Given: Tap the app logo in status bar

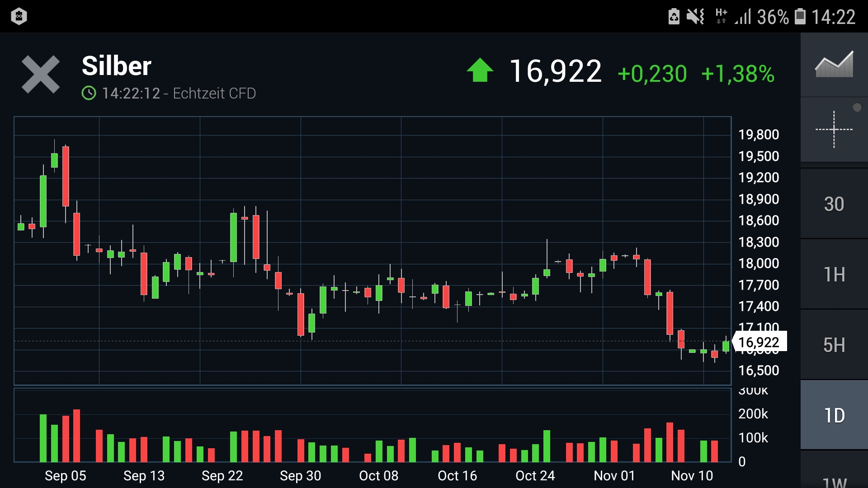Looking at the screenshot, I should [x=19, y=16].
